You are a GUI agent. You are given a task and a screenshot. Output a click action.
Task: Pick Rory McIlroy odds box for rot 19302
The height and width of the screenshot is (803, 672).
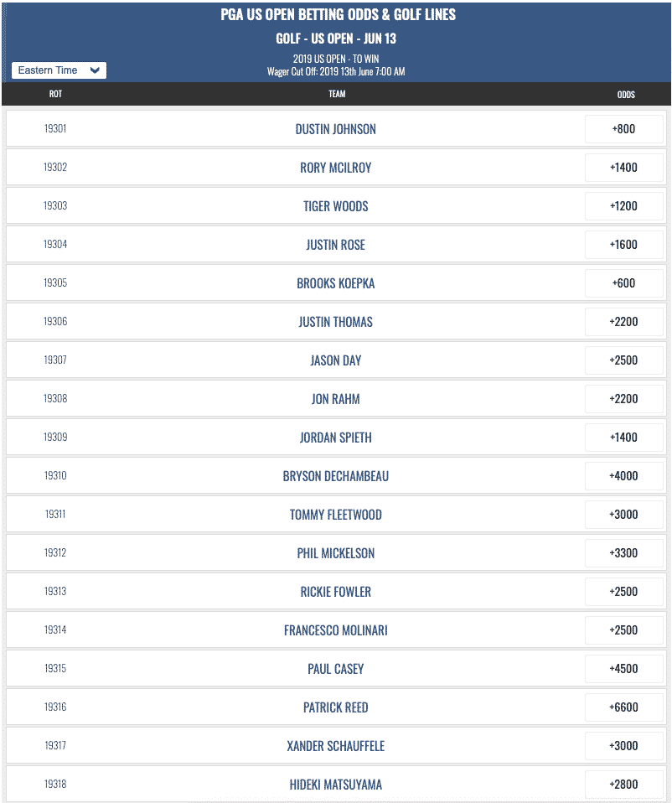[624, 167]
